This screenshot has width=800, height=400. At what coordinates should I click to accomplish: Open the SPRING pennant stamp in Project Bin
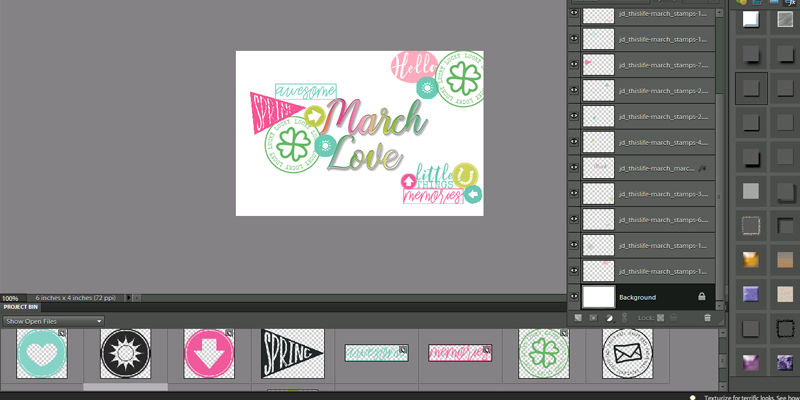pyautogui.click(x=292, y=353)
